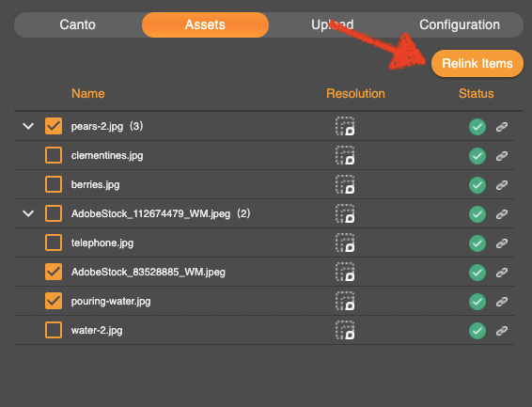
Task: Collapse the pears-2.jpg group chevron
Action: coord(28,126)
